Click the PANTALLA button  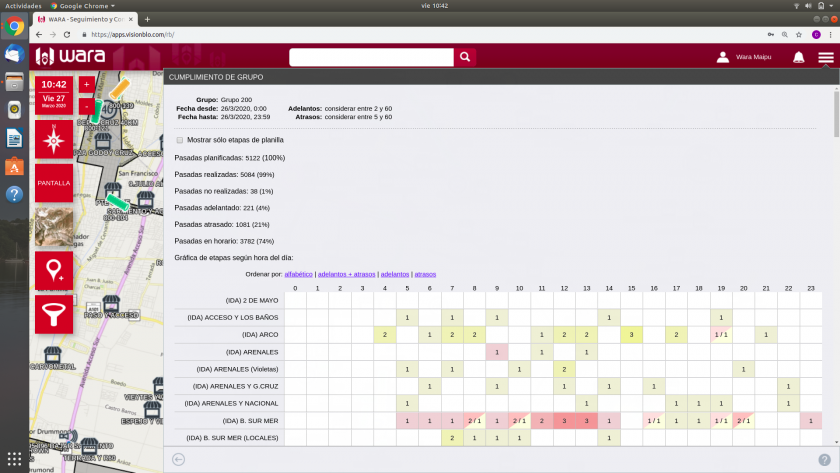click(x=53, y=183)
